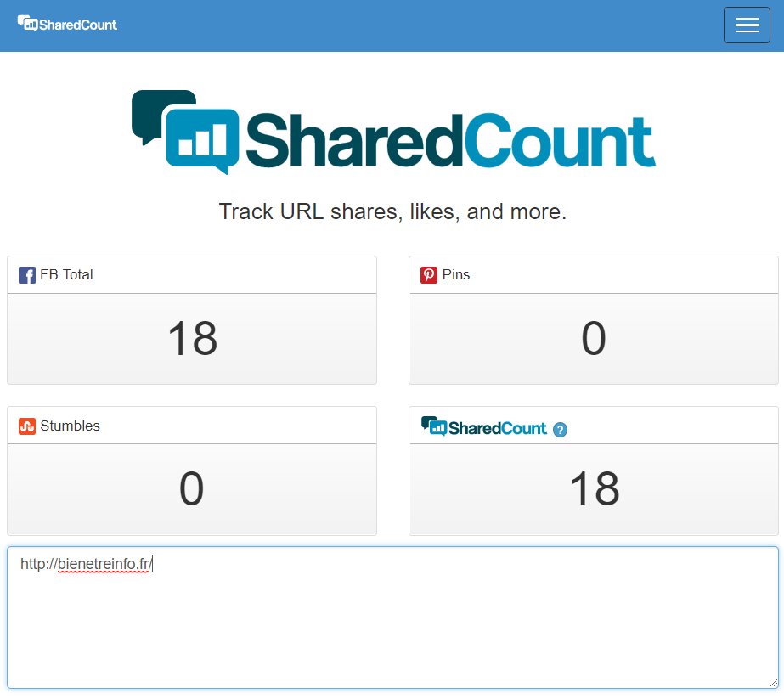This screenshot has width=784, height=699.
Task: Select the Pins header label
Action: [x=456, y=275]
